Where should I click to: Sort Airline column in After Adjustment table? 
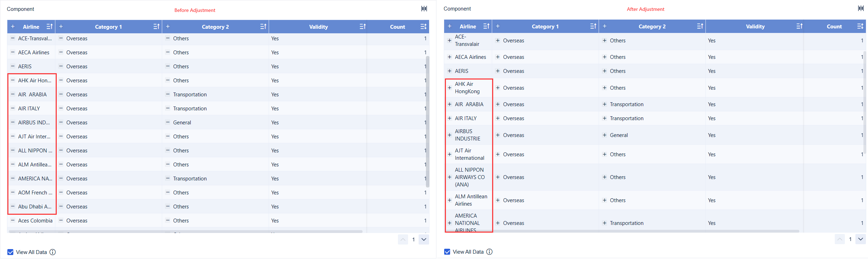[487, 26]
